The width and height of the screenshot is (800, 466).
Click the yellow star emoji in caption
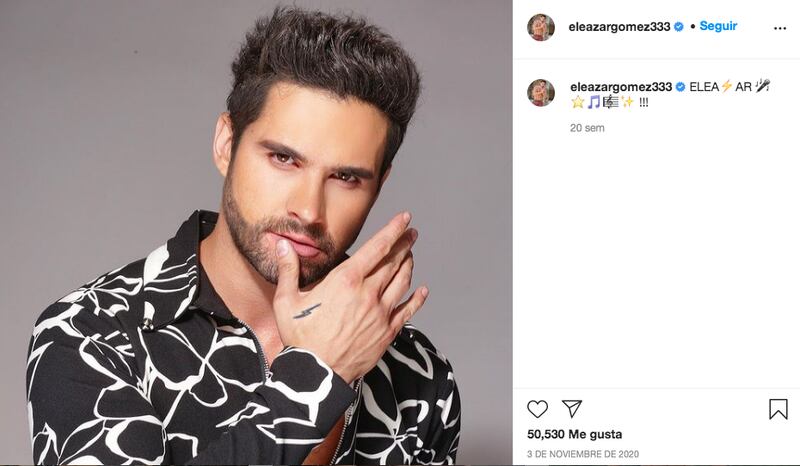578,102
